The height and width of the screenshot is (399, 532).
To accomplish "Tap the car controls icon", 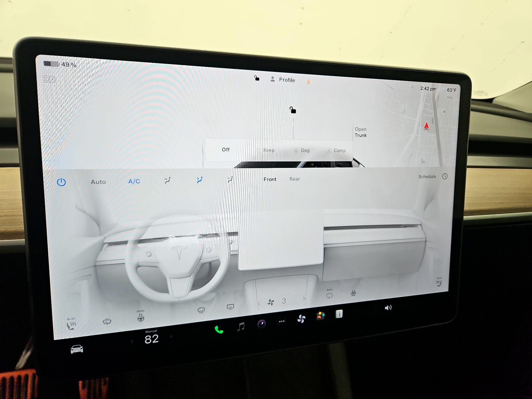I will click(x=77, y=349).
